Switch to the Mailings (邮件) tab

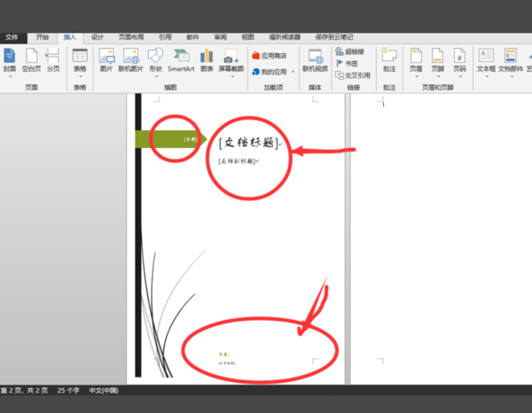pos(192,37)
